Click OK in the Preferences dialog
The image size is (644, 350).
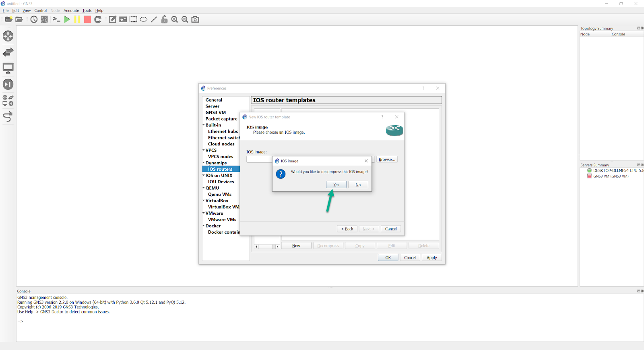click(x=388, y=257)
